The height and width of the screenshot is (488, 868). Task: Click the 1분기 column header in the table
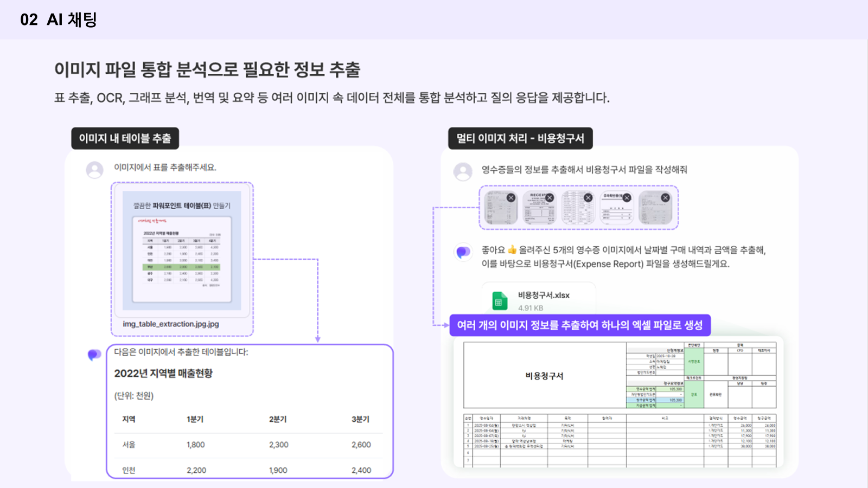195,419
